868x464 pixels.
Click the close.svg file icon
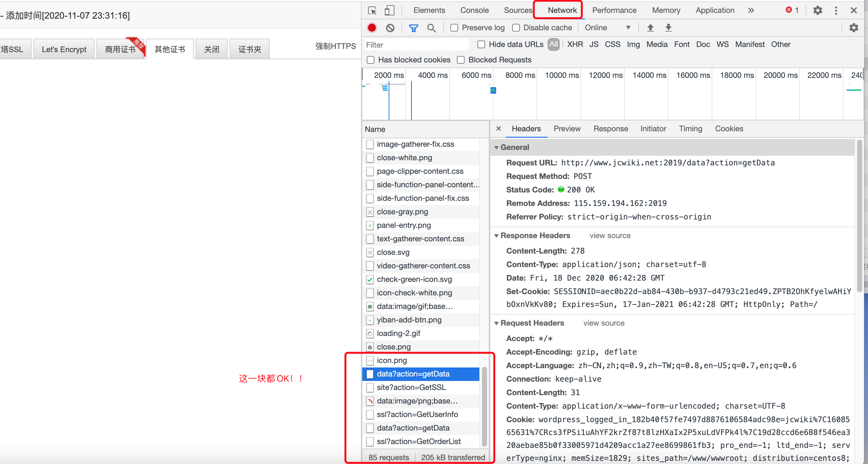point(370,252)
